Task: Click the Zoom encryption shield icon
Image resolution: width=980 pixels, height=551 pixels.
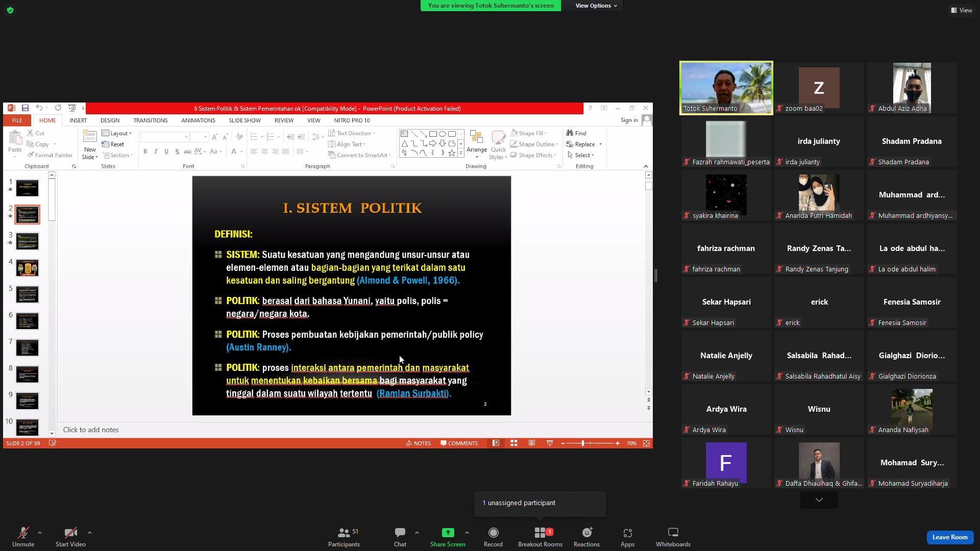Action: click(10, 10)
